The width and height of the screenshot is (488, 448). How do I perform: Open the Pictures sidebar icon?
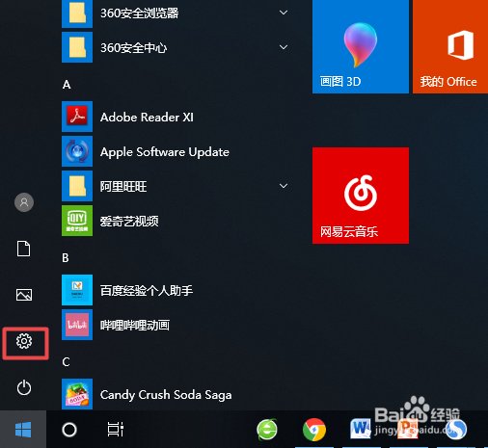click(x=24, y=295)
